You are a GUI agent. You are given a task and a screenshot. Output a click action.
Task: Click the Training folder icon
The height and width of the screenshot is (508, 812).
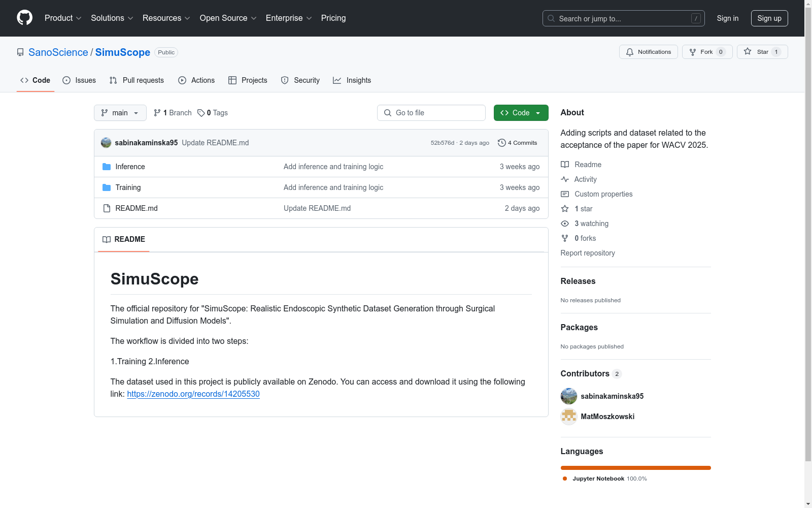tap(107, 187)
